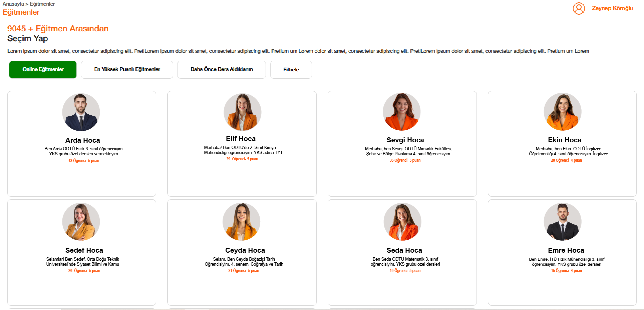Screen dimensions: 644x310
Task: Open the Filtrele button
Action: (x=291, y=70)
